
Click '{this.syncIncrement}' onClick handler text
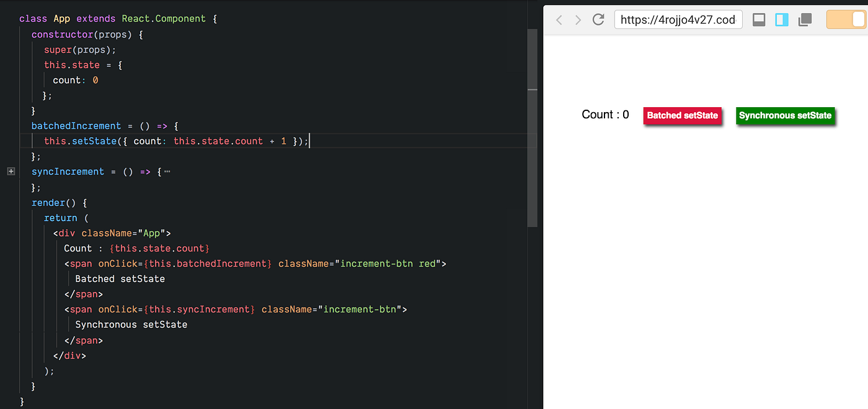[x=199, y=309]
